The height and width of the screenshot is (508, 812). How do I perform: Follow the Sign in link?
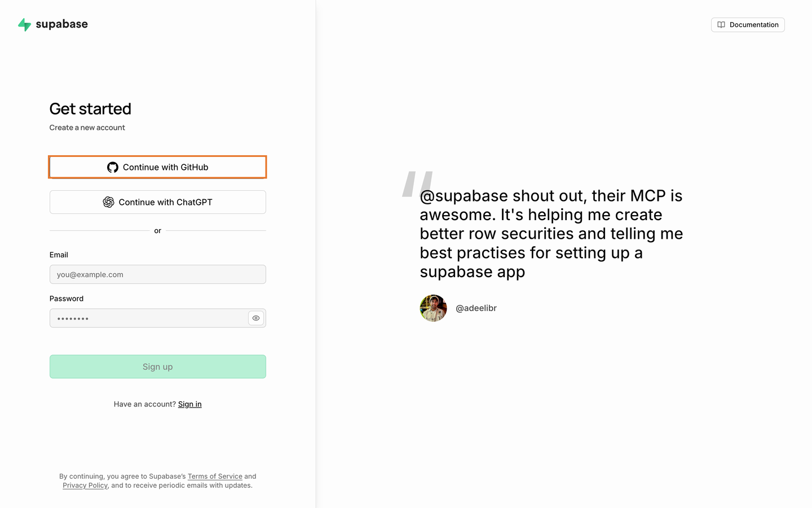pyautogui.click(x=190, y=404)
